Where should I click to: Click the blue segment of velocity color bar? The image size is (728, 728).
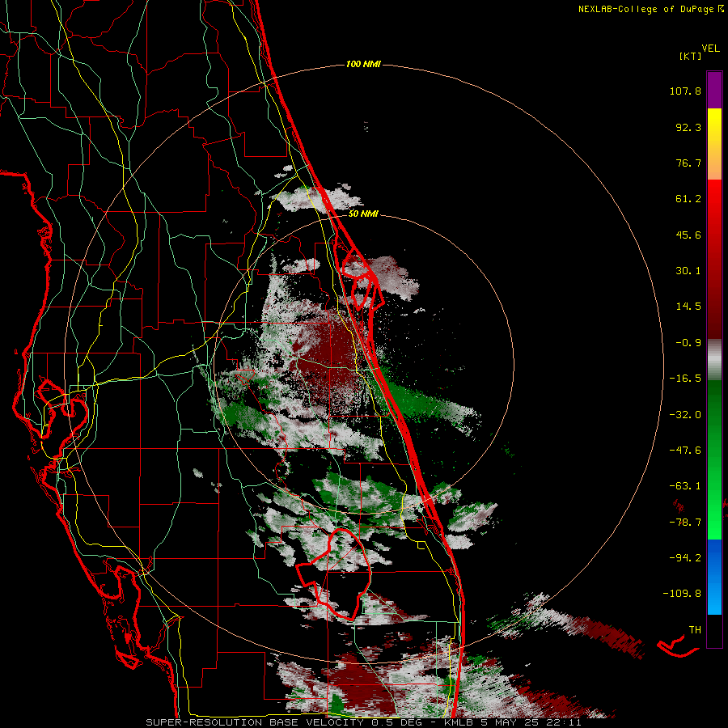point(714,577)
